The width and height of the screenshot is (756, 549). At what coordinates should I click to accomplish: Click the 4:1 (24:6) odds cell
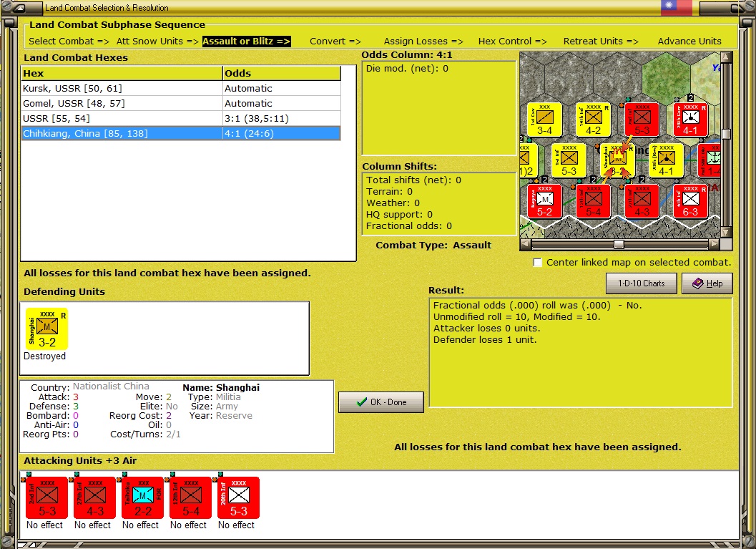tap(282, 134)
